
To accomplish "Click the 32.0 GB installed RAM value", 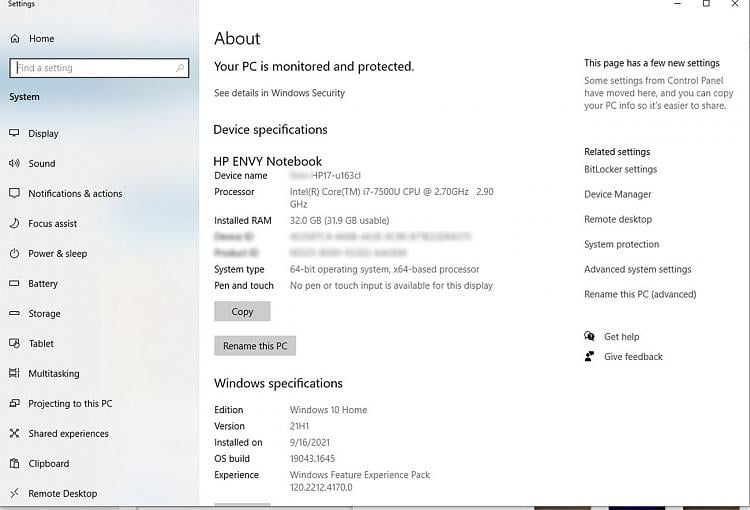I will [339, 221].
